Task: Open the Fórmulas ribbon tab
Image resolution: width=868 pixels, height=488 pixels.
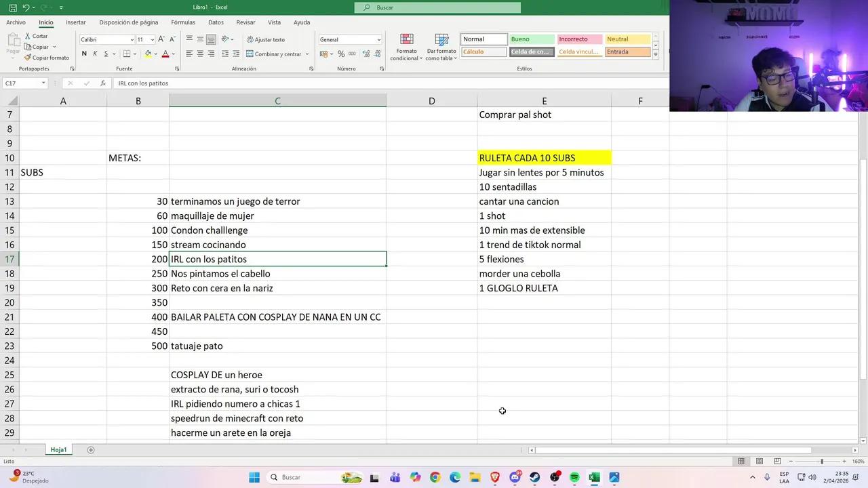Action: coord(183,22)
